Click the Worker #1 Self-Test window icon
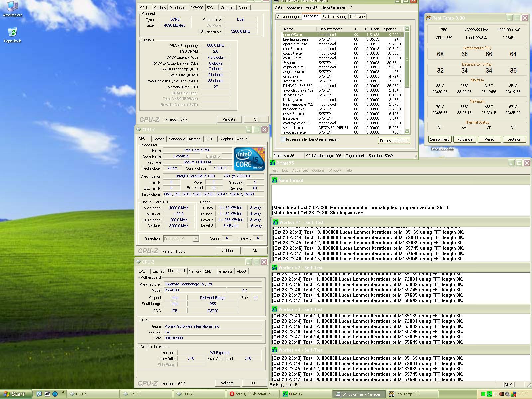 tap(276, 222)
